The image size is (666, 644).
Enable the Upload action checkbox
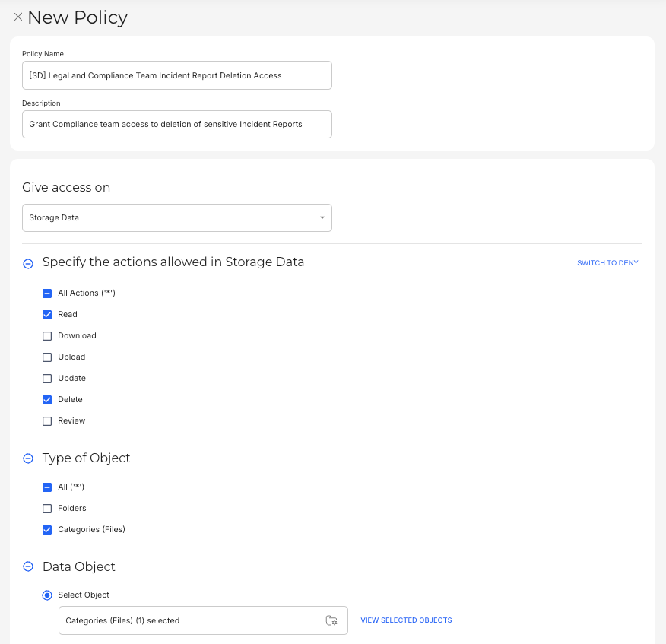pyautogui.click(x=47, y=357)
